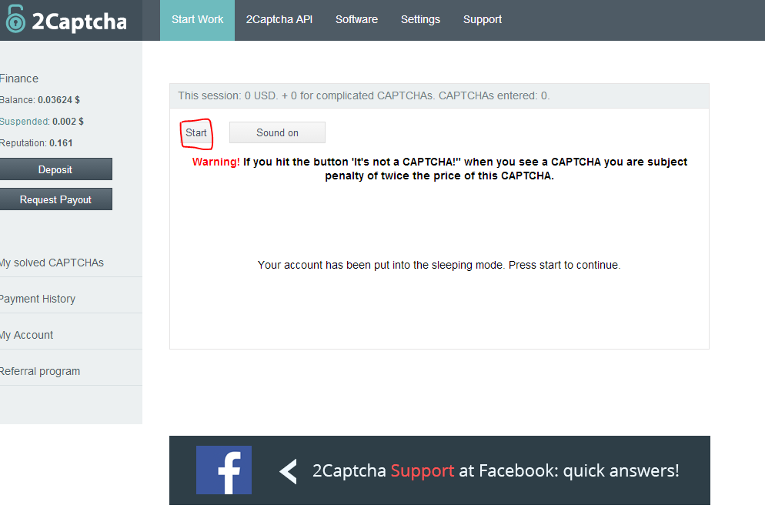Click the sleeping mode message text

pos(439,265)
